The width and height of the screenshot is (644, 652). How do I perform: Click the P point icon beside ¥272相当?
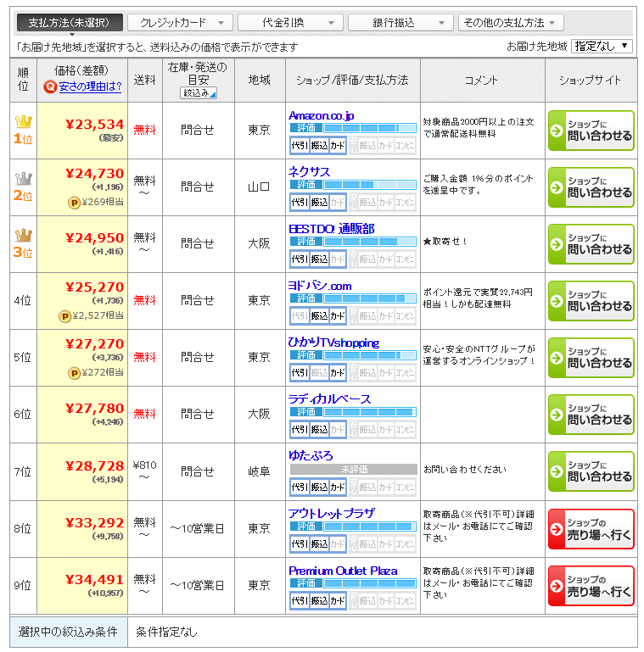click(74, 373)
